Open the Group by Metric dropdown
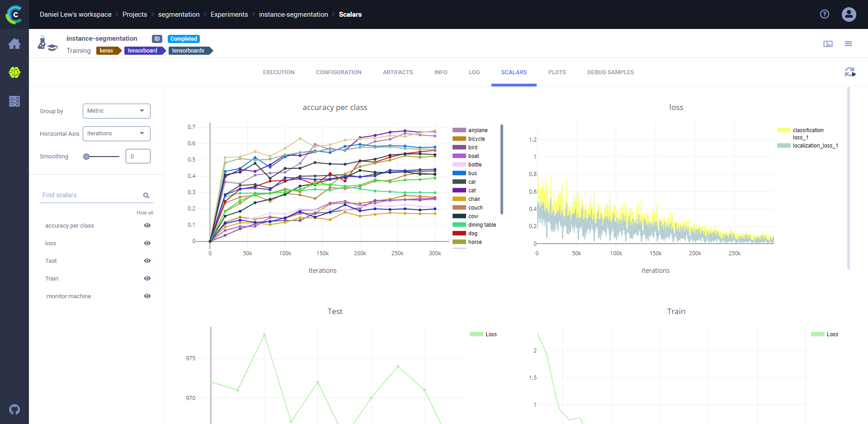Image resolution: width=868 pixels, height=424 pixels. (x=116, y=111)
